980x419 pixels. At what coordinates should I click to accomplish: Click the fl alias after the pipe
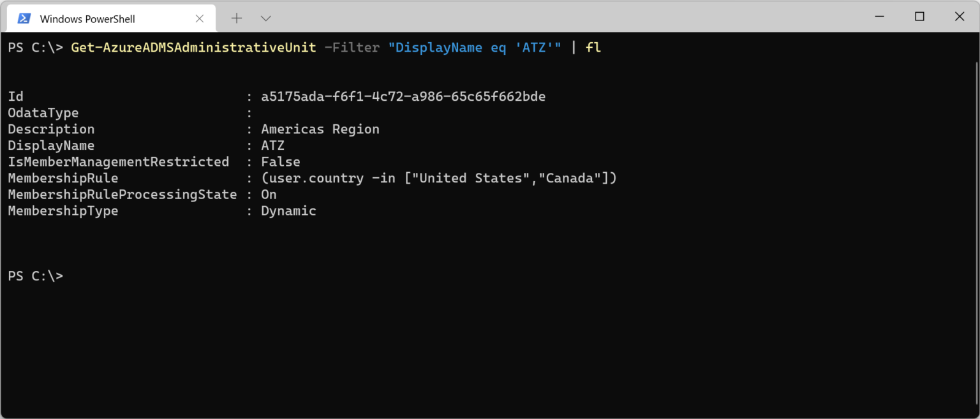pyautogui.click(x=593, y=48)
